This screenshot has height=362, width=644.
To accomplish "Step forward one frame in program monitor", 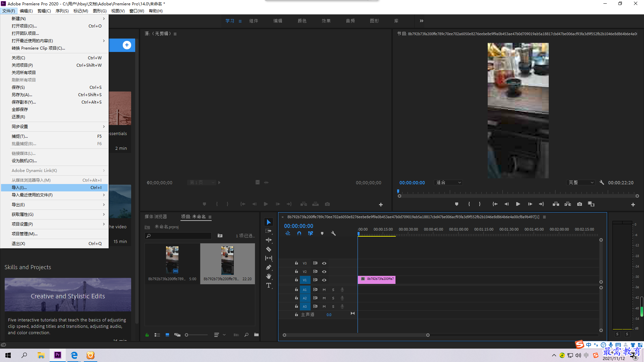I will [x=530, y=204].
